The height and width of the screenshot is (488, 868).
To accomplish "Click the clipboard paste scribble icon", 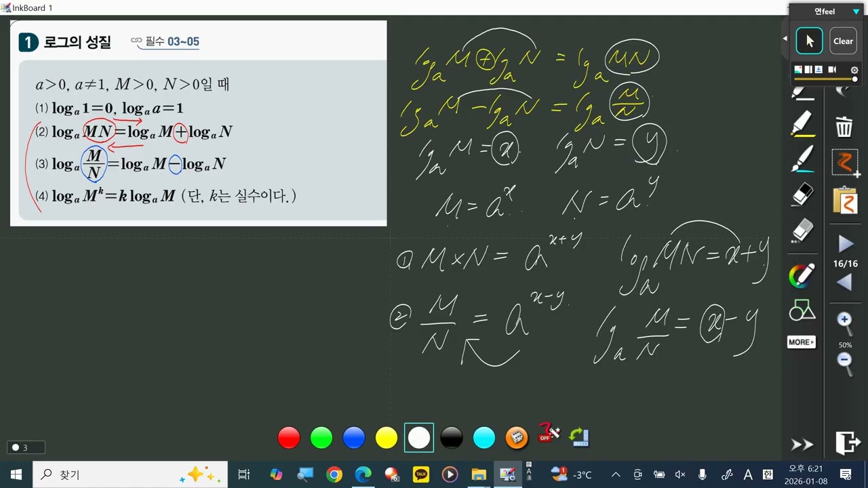I will (x=846, y=200).
